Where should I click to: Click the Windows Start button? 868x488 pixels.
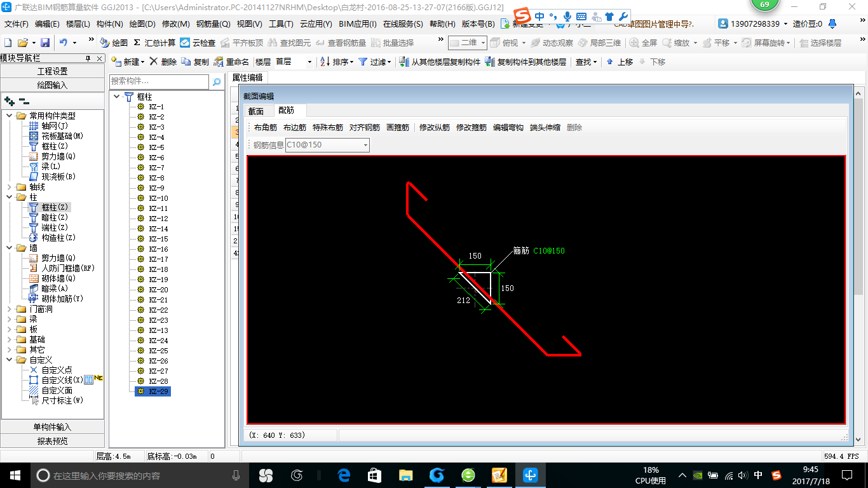[x=14, y=475]
